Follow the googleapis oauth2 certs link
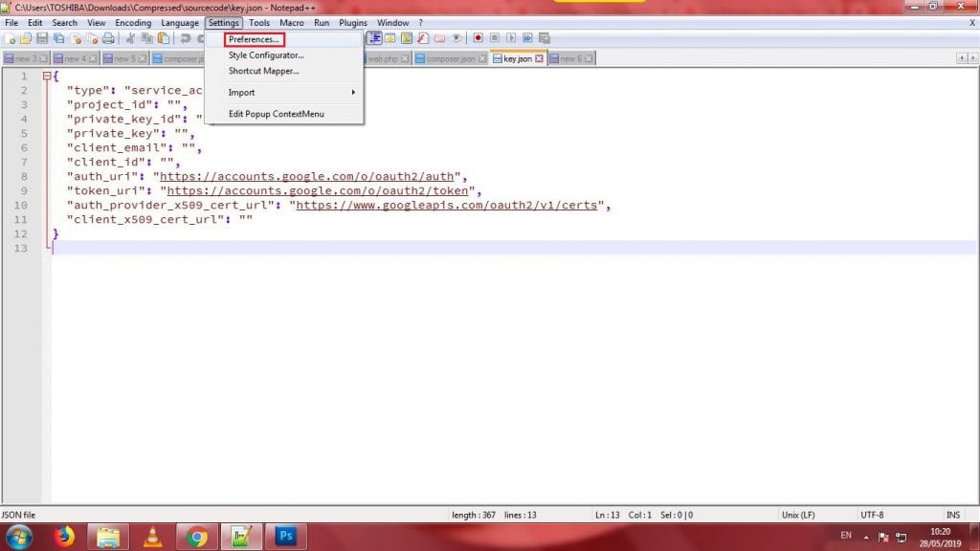 (446, 206)
